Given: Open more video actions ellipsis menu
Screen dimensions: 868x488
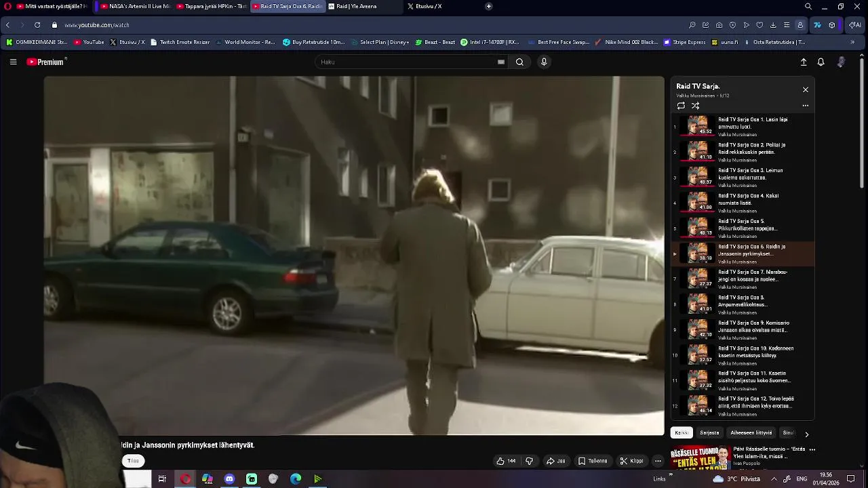Looking at the screenshot, I should (x=658, y=461).
